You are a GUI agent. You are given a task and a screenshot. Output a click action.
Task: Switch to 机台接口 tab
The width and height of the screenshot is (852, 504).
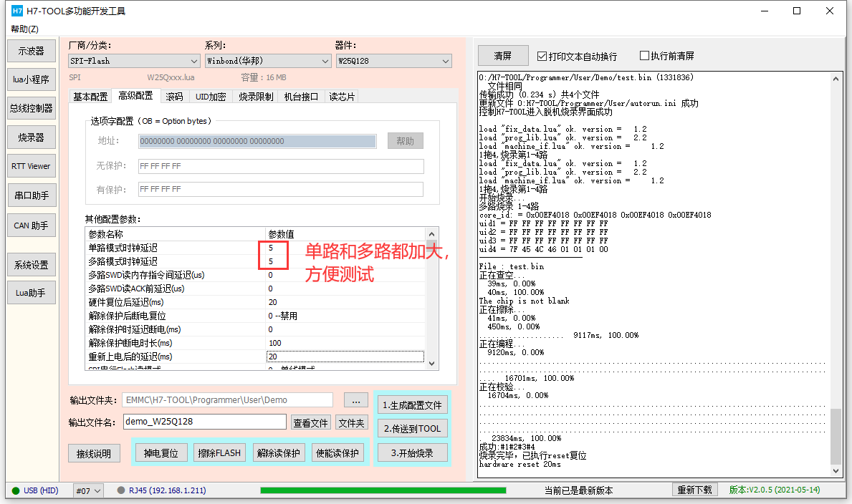[301, 97]
